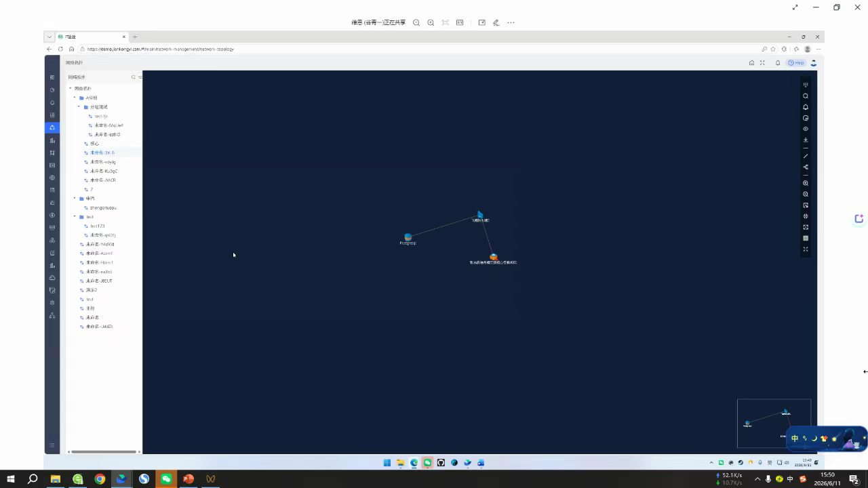Select the highlighted network topology sidebar icon
The image size is (868, 488).
pos(52,127)
